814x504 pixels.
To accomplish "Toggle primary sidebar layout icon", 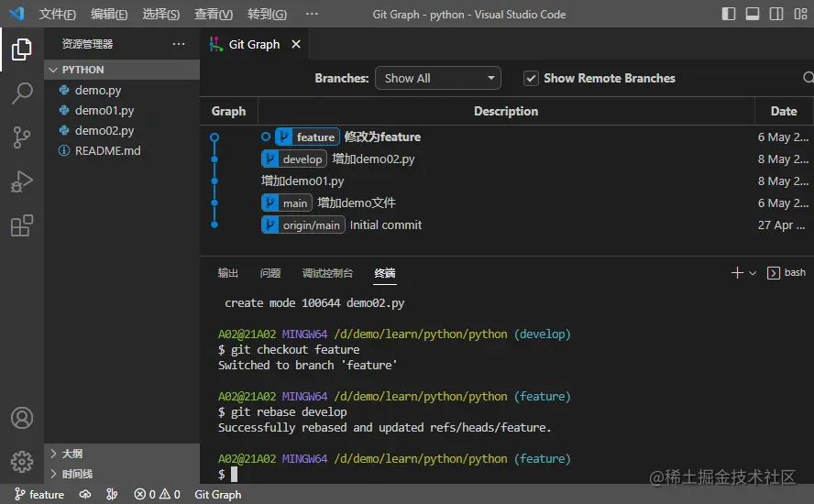I will pos(729,14).
